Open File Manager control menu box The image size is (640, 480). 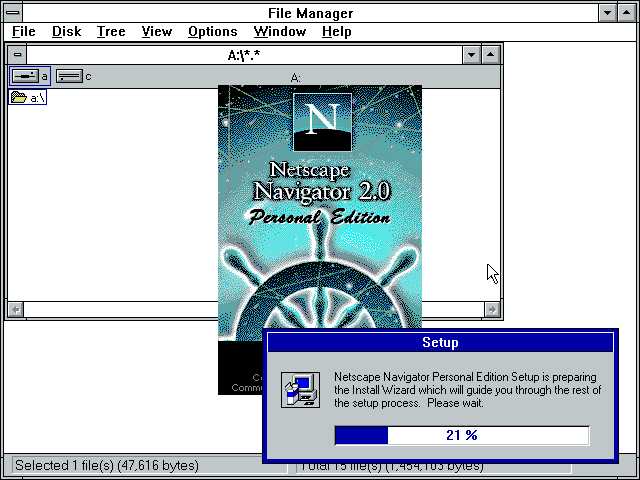[13, 13]
